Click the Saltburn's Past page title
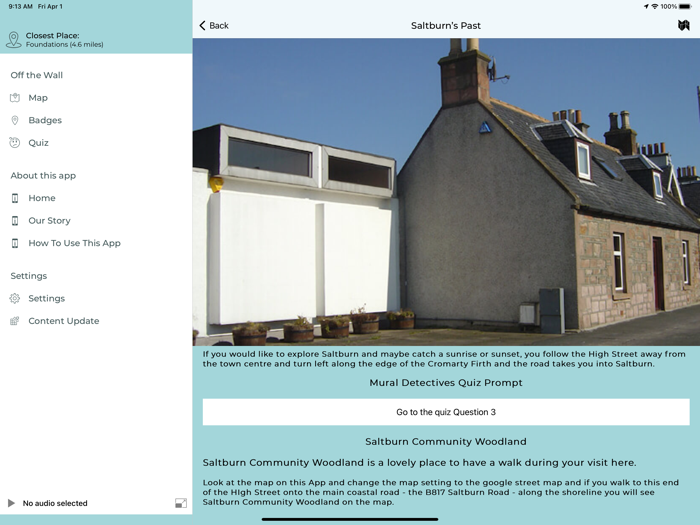This screenshot has width=700, height=525. click(446, 25)
